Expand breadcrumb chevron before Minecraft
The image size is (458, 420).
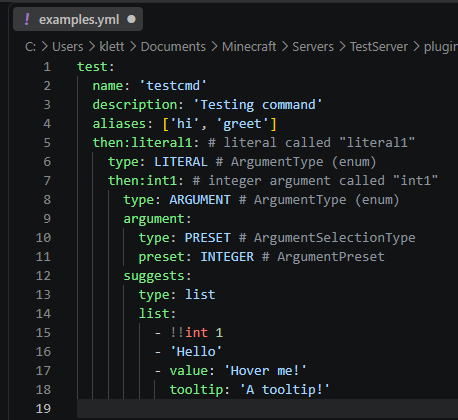click(x=214, y=47)
